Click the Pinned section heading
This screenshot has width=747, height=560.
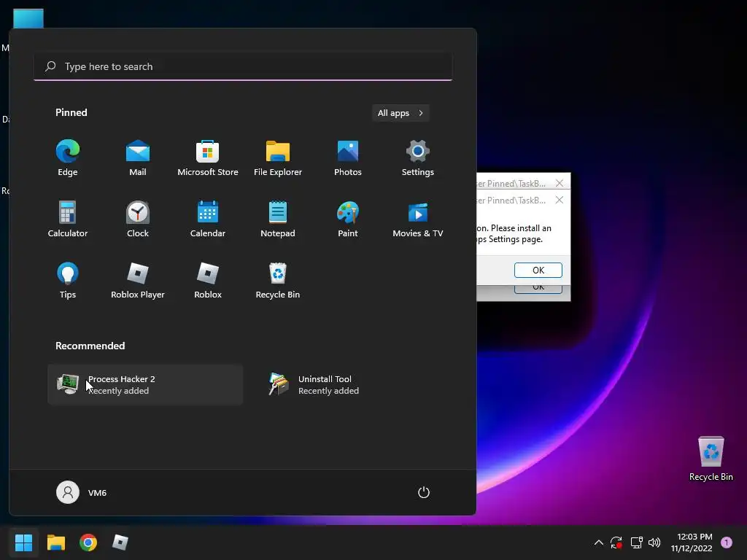[71, 112]
